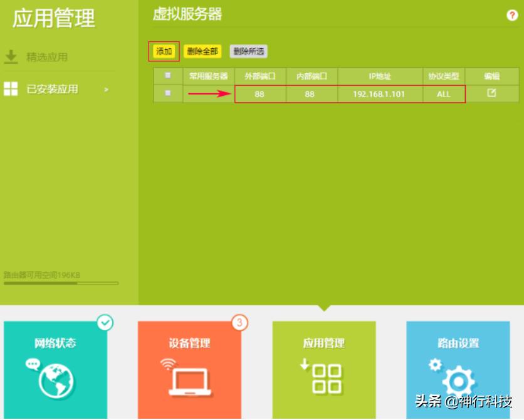Viewport: 524px width, 420px height.
Task: Expand the 已安装应用 sidebar entry
Action: point(105,90)
